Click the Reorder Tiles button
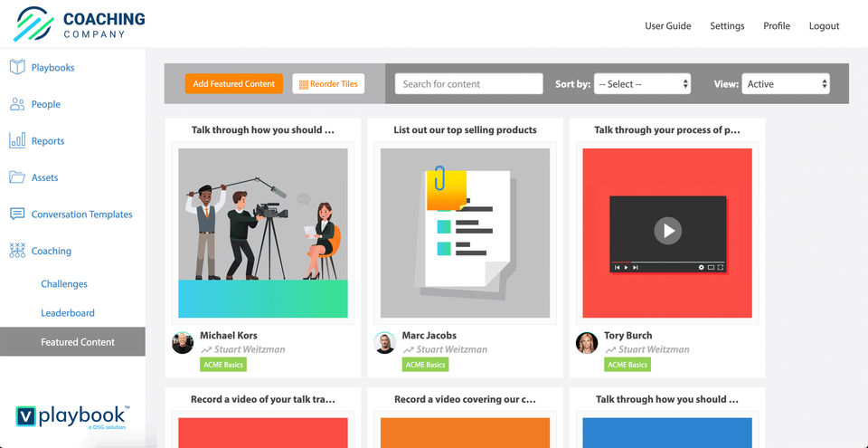The height and width of the screenshot is (448, 868). coord(328,84)
